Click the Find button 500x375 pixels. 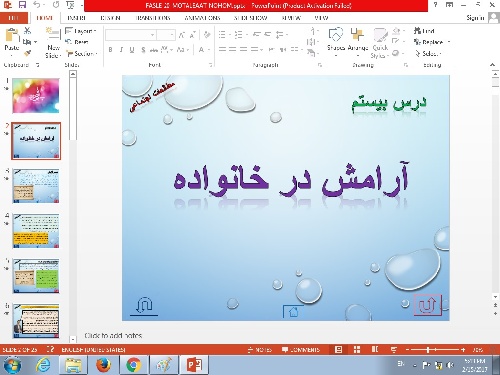424,31
